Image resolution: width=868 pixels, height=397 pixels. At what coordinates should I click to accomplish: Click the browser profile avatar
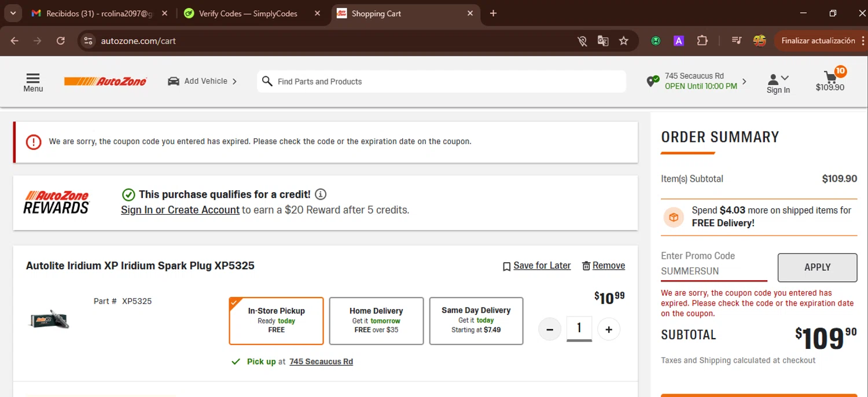(760, 41)
